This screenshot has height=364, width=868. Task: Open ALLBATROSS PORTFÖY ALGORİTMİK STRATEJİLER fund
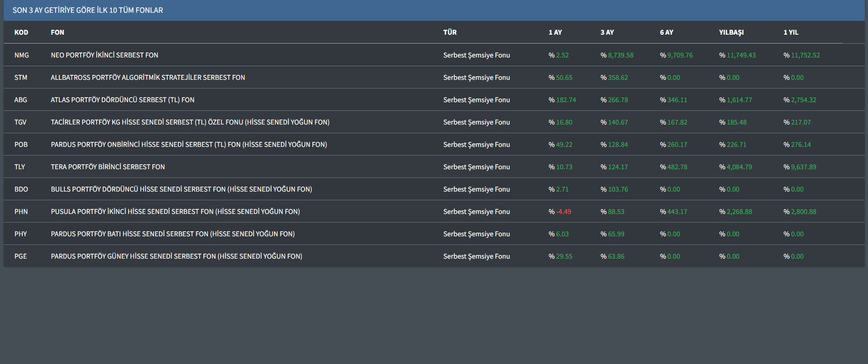tap(148, 78)
